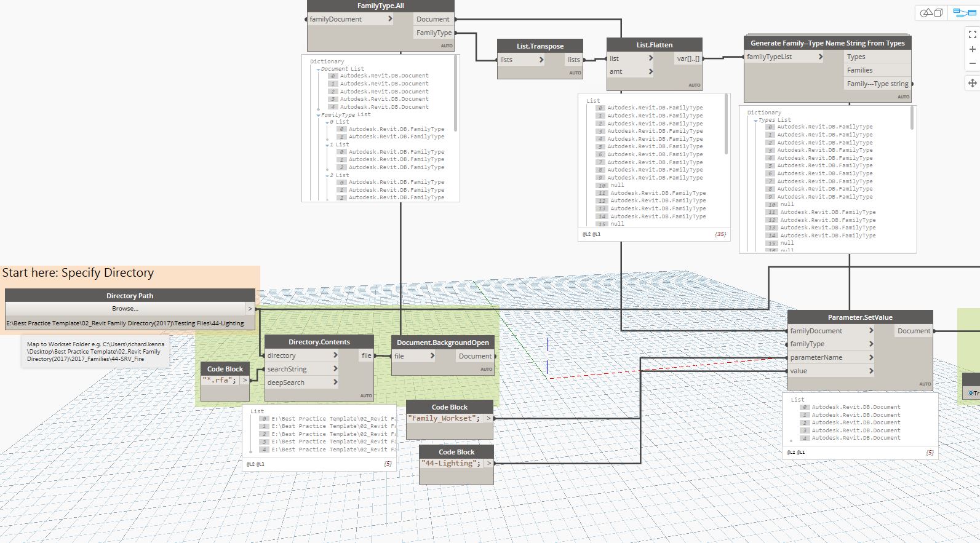This screenshot has height=543, width=980.
Task: Select the List.Transpose node title
Action: click(x=540, y=46)
